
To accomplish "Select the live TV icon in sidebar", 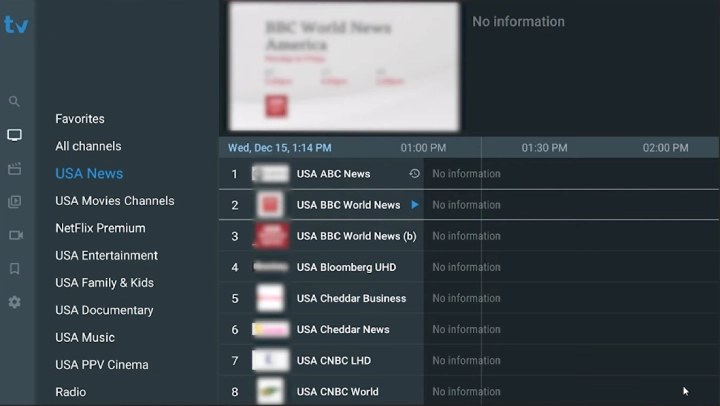I will [x=14, y=135].
